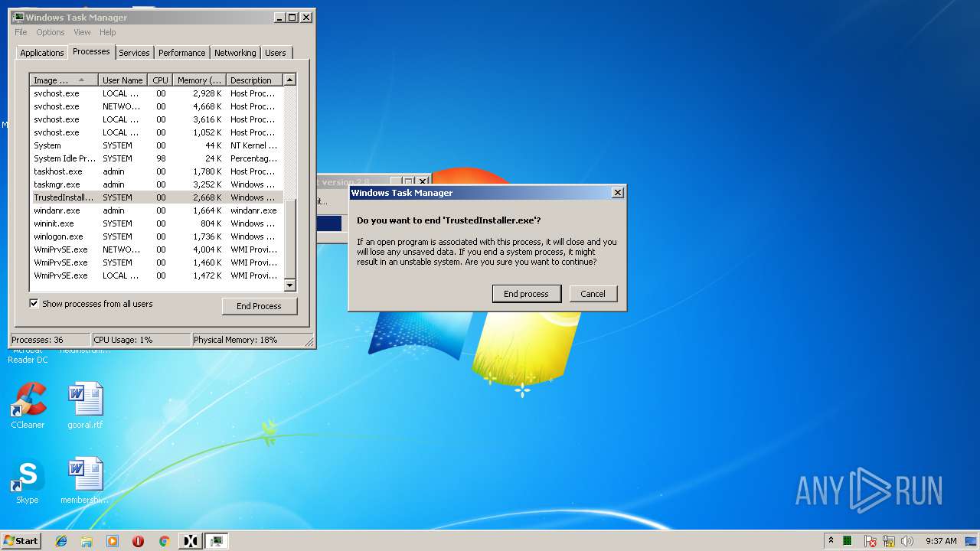Open Windows Explorer from taskbar
Screen dimensions: 980x551
coord(87,541)
